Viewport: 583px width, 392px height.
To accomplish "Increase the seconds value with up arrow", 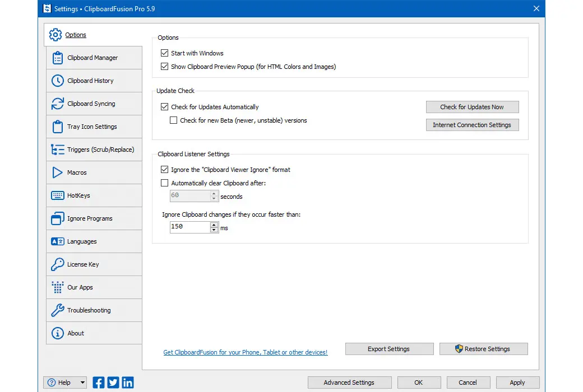I will [x=214, y=194].
